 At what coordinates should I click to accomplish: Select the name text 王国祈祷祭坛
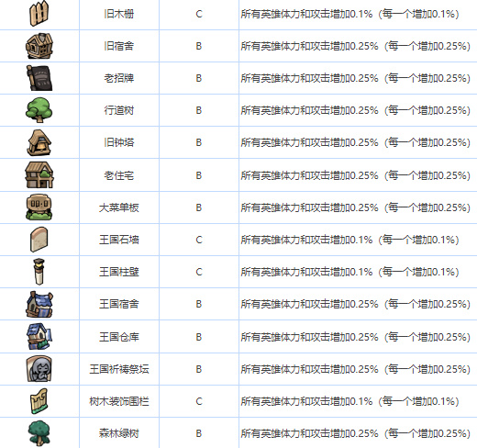pos(119,369)
